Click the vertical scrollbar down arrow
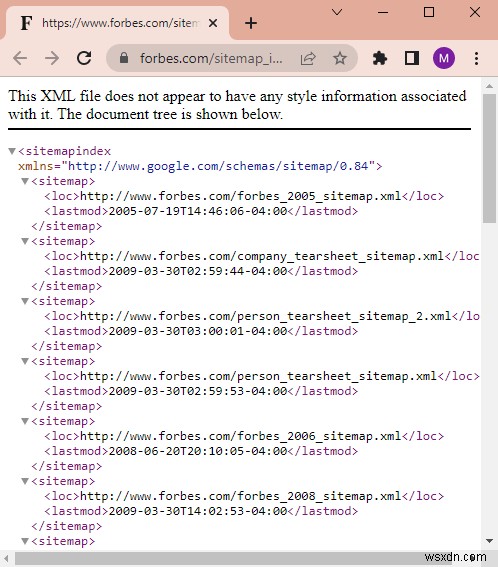This screenshot has width=498, height=567. coord(489,541)
